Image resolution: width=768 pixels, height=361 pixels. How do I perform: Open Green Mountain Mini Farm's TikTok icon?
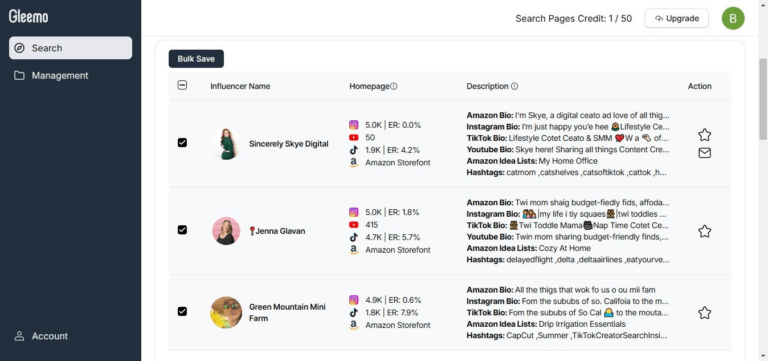coord(354,313)
